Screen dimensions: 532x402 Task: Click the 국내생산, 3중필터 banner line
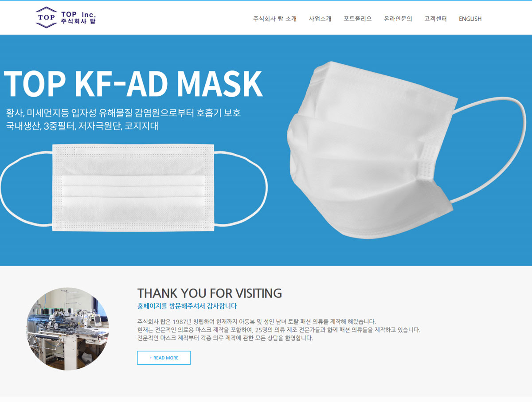(82, 126)
